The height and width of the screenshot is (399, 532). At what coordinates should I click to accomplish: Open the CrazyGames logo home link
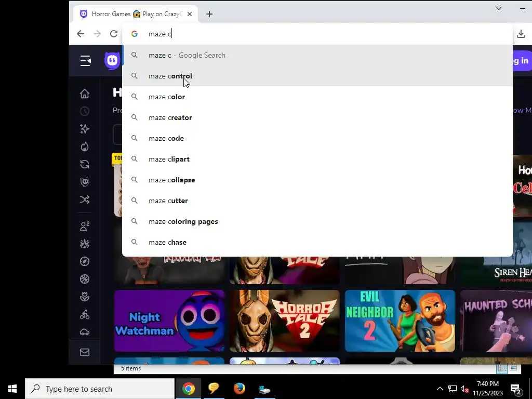(x=112, y=61)
